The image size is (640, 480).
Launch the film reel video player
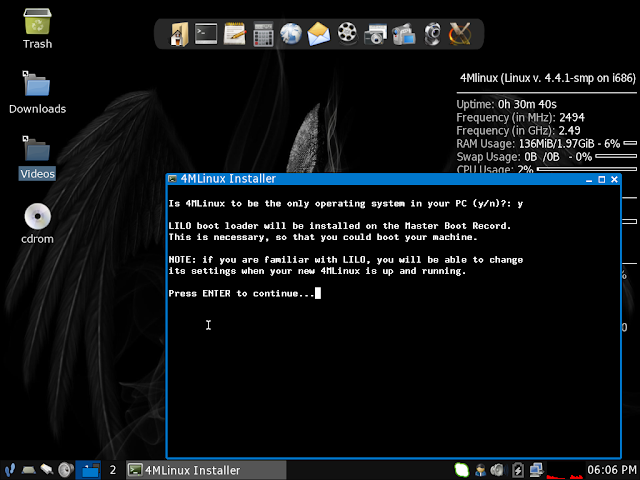click(347, 35)
